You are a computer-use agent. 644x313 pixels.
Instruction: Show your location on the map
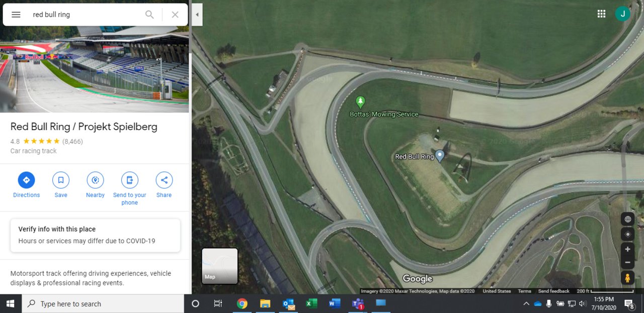[x=627, y=234]
